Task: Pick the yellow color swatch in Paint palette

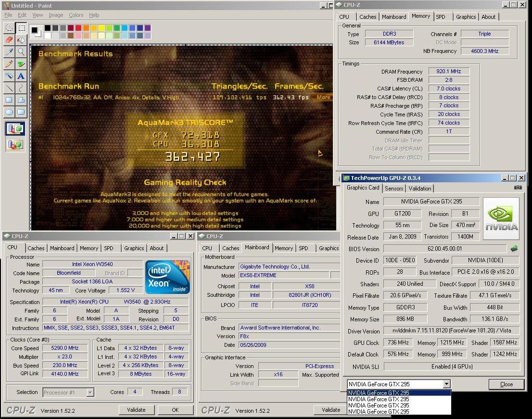Action: (101, 28)
